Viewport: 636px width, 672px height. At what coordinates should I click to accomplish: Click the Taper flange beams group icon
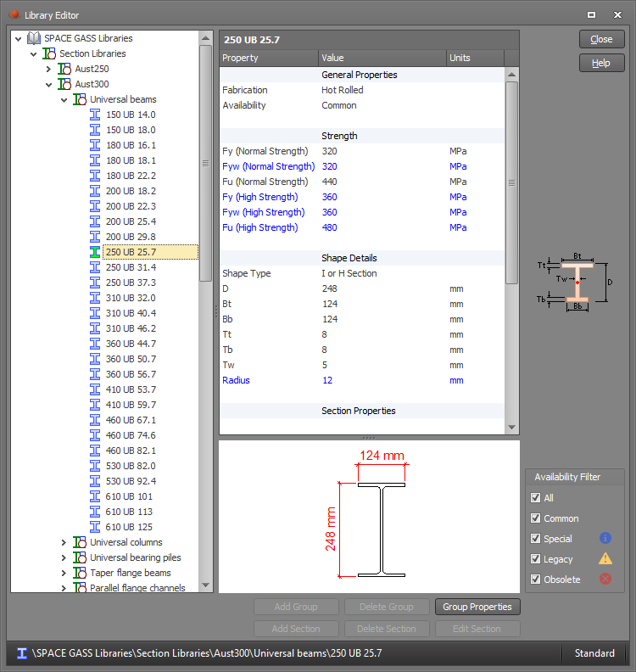click(80, 573)
